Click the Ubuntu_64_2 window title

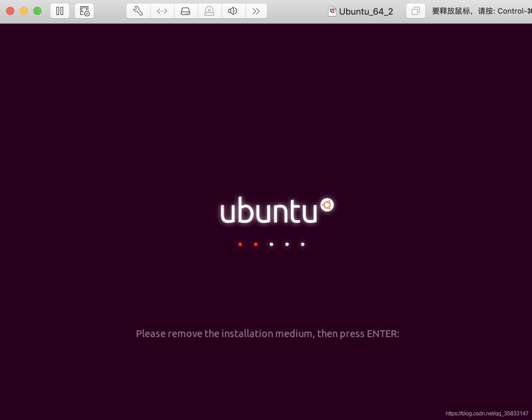point(366,12)
